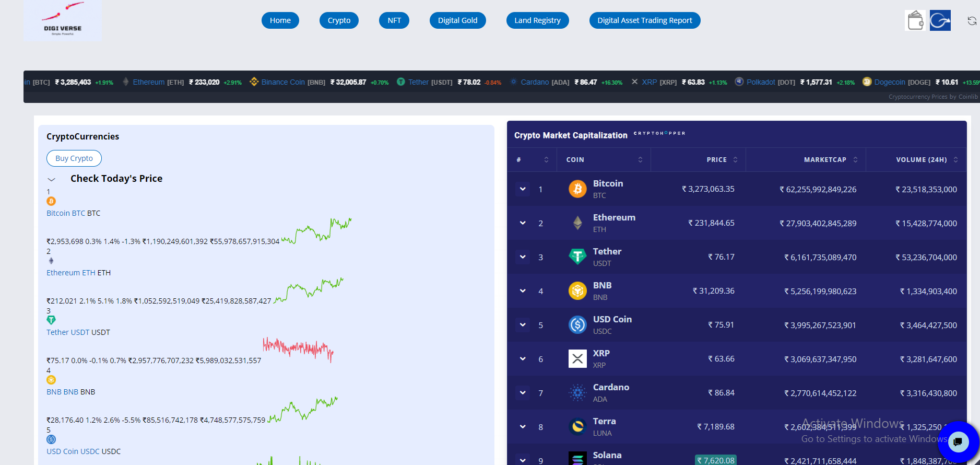
Task: Click the BNB logo in market cap table
Action: pos(577,290)
